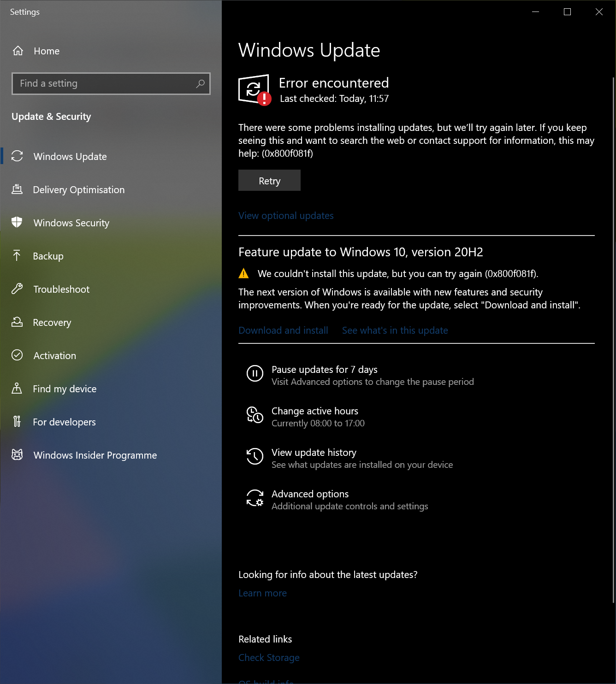
Task: Click the Windows Update sync arrows sidebar icon
Action: coord(17,156)
